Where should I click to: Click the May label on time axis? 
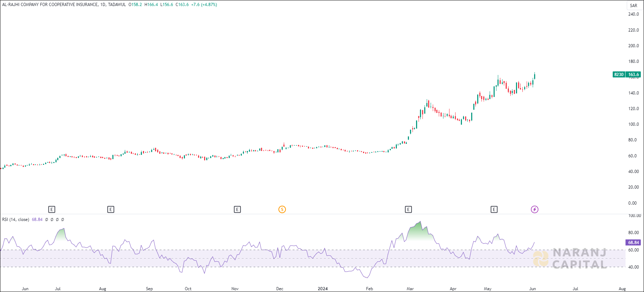click(488, 289)
